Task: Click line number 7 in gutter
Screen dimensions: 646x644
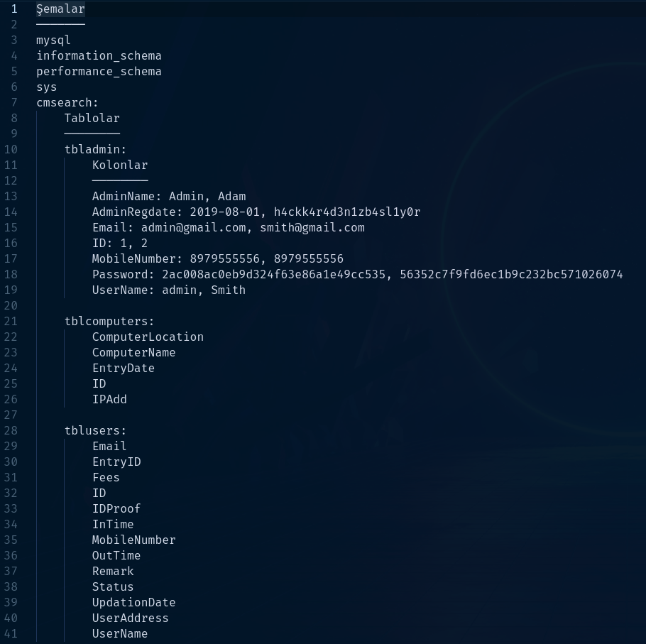Action: tap(14, 102)
